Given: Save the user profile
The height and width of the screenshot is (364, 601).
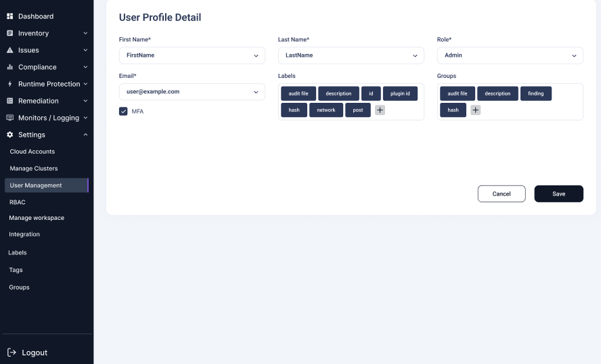Looking at the screenshot, I should (558, 194).
